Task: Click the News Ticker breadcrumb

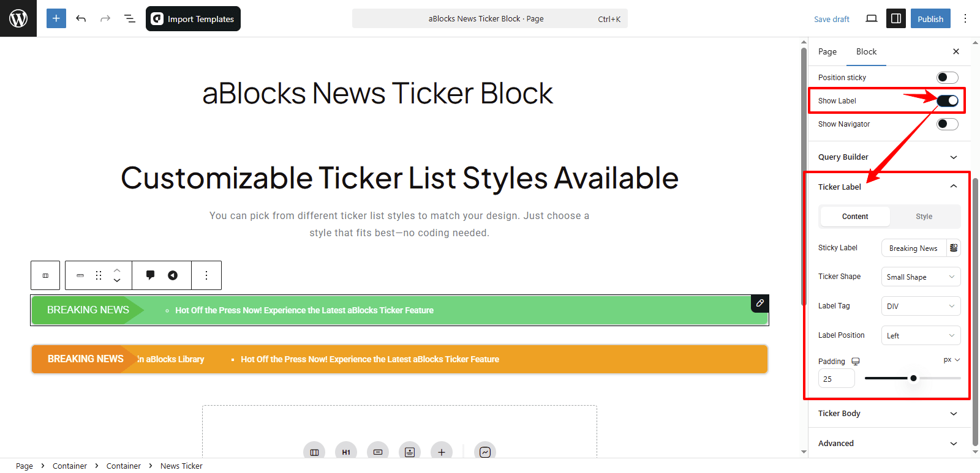Action: [x=181, y=466]
